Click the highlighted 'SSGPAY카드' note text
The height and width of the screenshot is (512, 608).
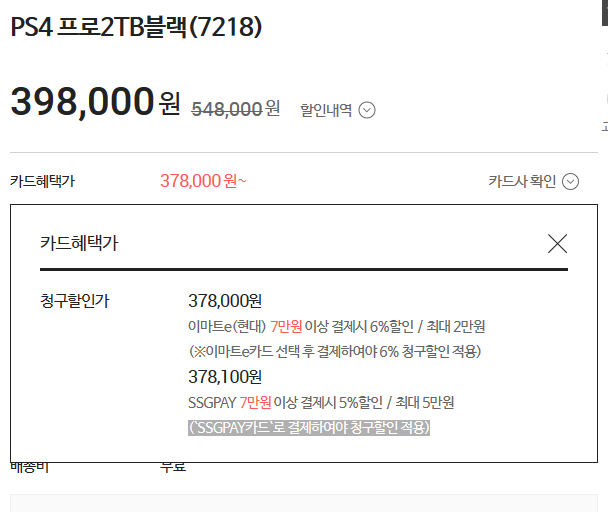click(x=309, y=427)
